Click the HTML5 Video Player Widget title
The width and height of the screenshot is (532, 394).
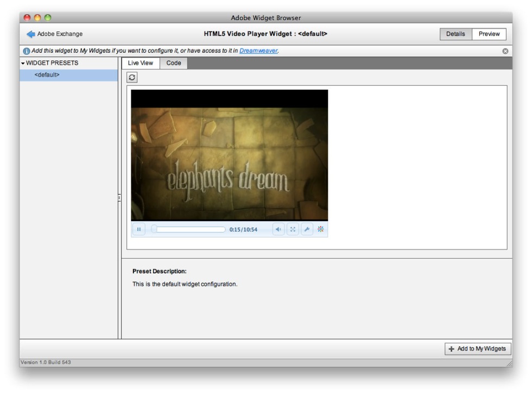tap(265, 34)
